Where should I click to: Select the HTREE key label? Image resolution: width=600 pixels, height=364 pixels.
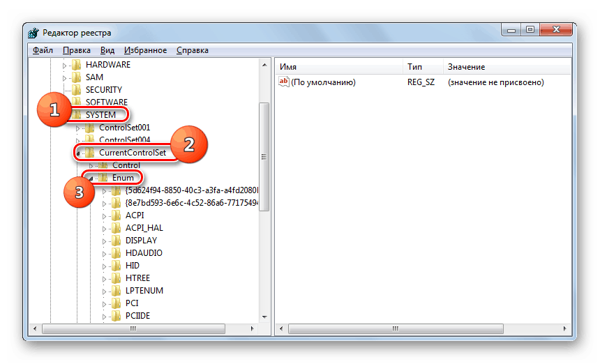[137, 278]
